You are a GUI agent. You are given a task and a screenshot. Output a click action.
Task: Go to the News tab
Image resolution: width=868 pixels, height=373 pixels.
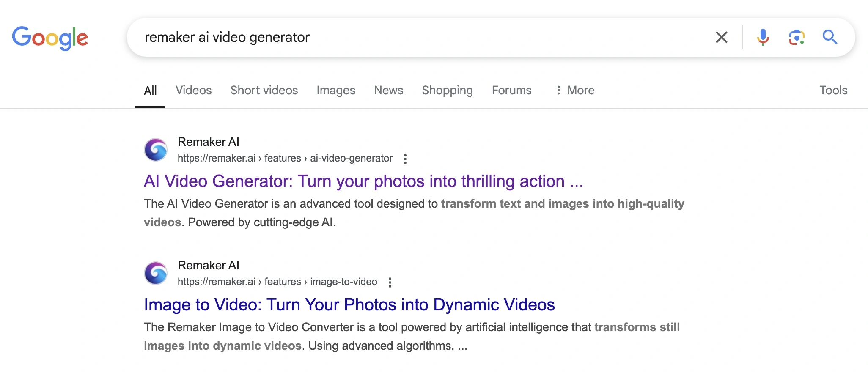coord(388,90)
